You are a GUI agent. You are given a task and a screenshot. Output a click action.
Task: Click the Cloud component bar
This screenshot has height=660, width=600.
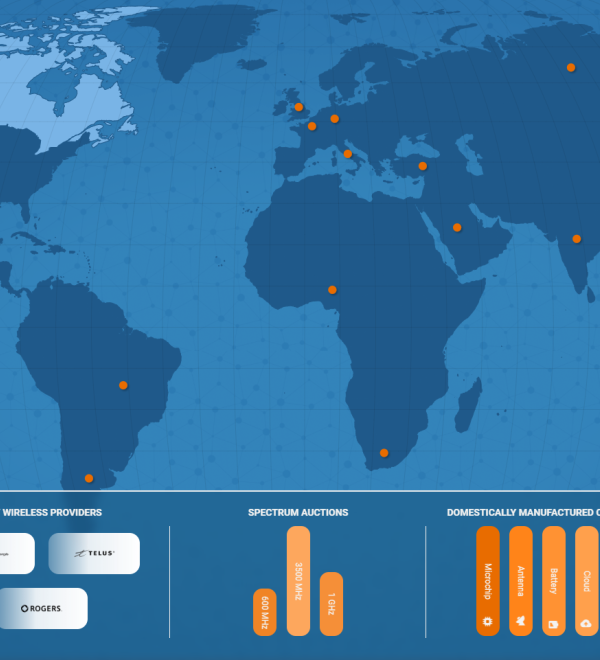(x=586, y=581)
